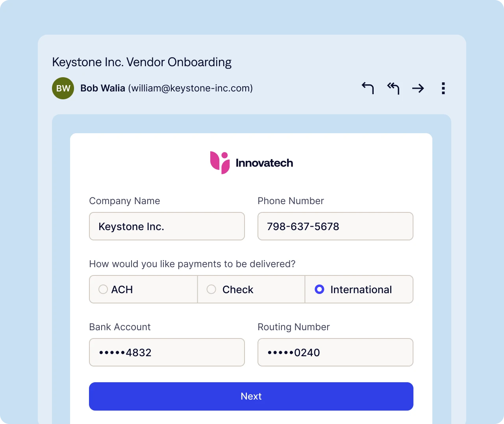
Task: Click the BW sender avatar
Action: click(x=63, y=88)
